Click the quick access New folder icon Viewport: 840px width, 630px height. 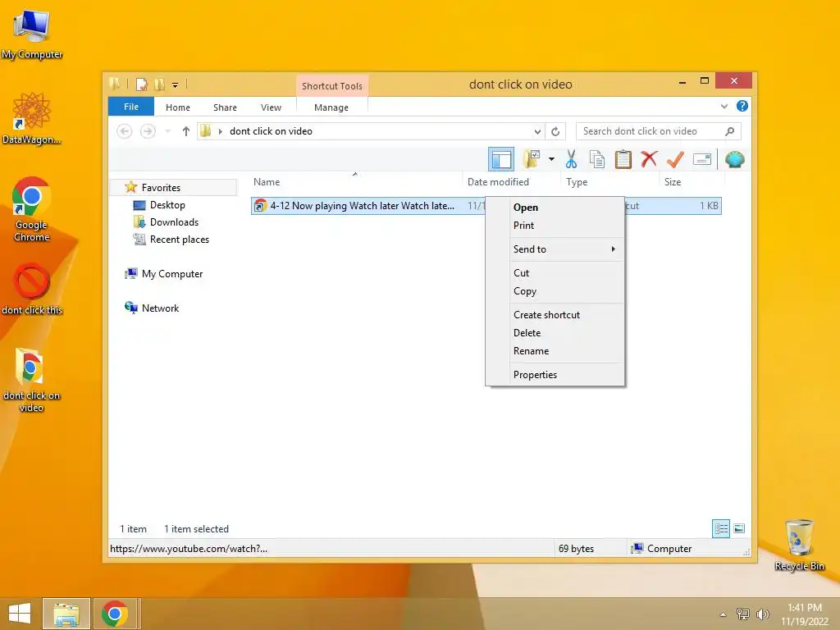[x=159, y=84]
